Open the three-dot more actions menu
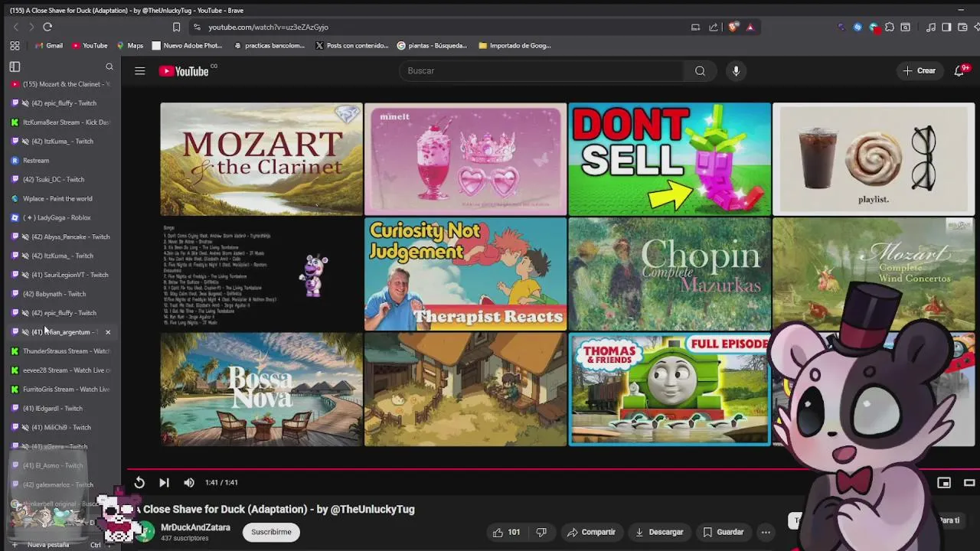The width and height of the screenshot is (980, 551). tap(766, 532)
